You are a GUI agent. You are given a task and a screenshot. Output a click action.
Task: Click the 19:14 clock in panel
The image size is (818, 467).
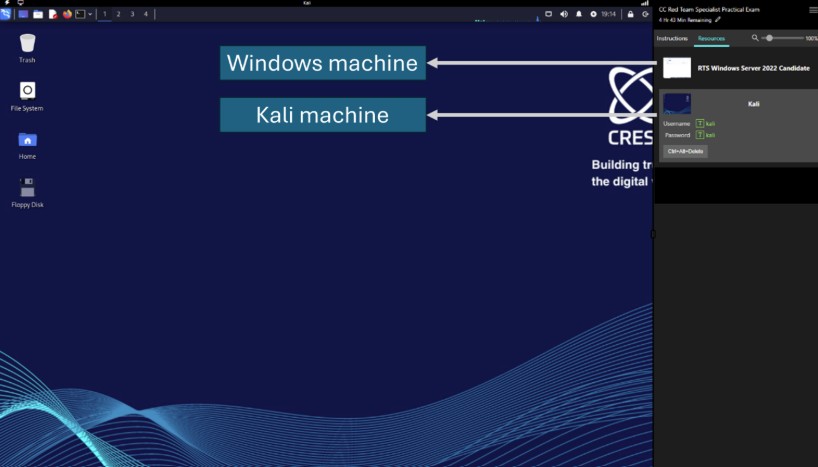coord(608,14)
